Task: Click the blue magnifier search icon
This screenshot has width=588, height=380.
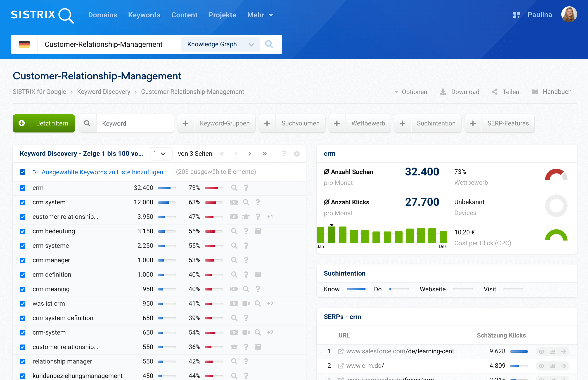Action: (x=269, y=44)
